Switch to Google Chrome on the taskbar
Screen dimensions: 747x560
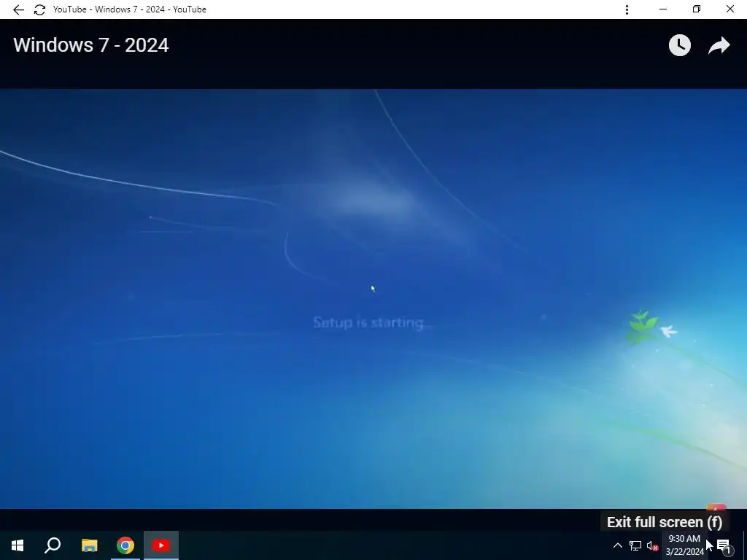point(125,545)
